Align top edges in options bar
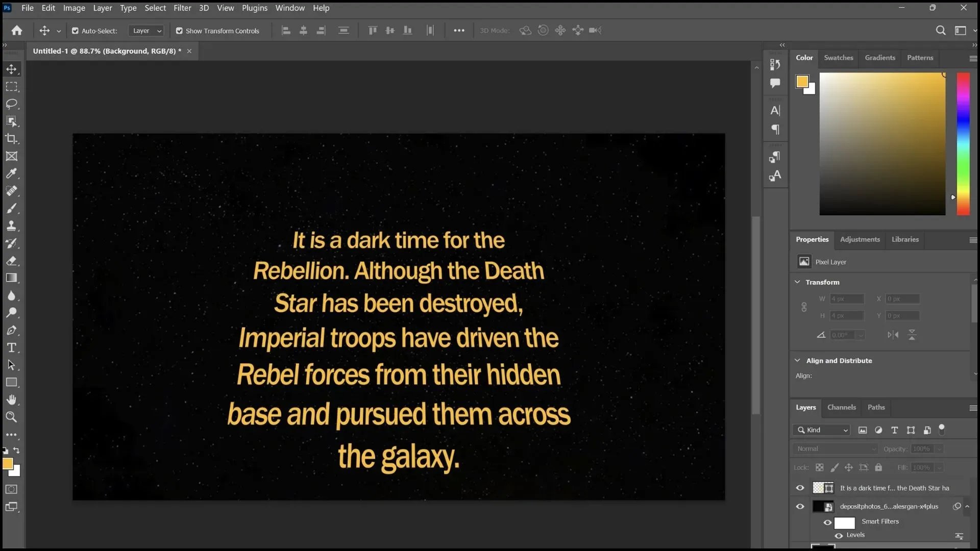This screenshot has height=551, width=980. point(373,31)
